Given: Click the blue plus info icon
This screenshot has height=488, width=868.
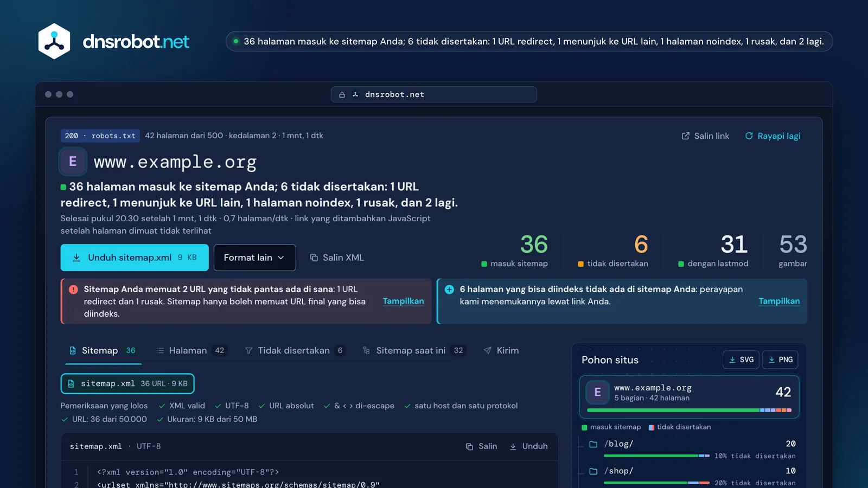Looking at the screenshot, I should (449, 290).
